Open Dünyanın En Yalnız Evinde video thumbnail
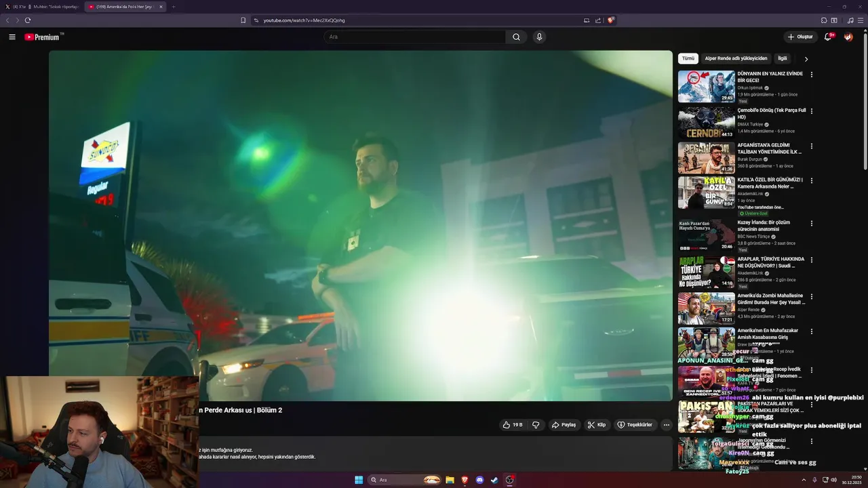 [x=706, y=86]
